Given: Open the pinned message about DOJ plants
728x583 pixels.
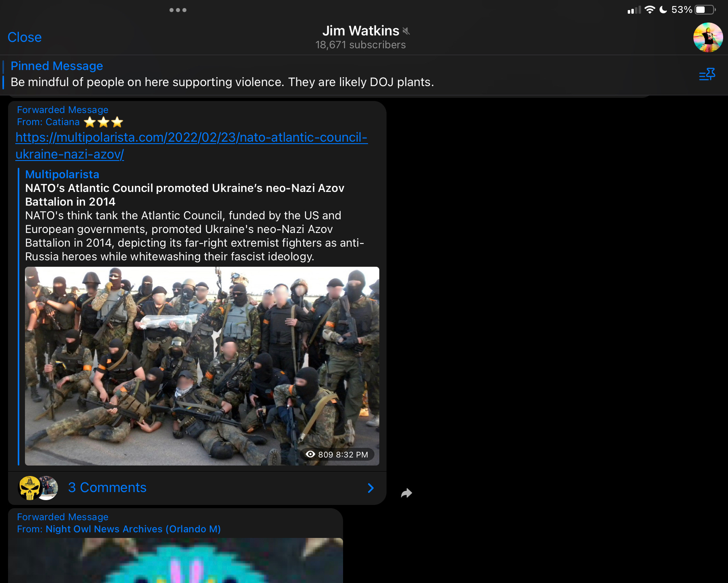Looking at the screenshot, I should point(222,82).
